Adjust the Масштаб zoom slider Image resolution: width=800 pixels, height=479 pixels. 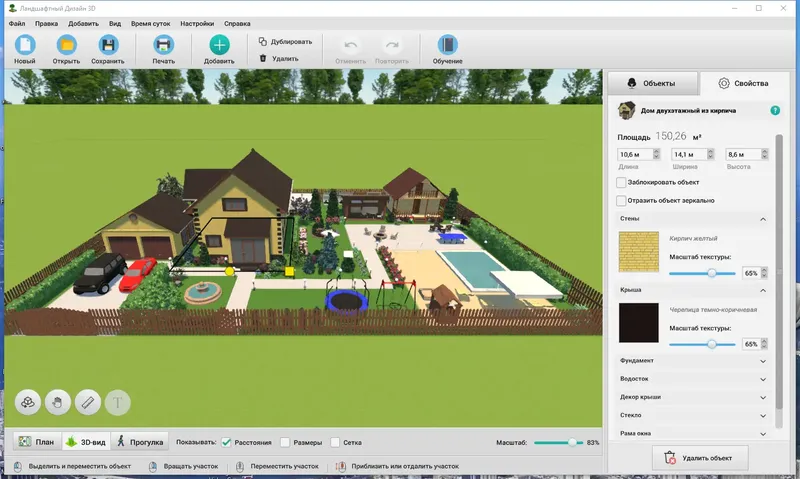[x=572, y=442]
